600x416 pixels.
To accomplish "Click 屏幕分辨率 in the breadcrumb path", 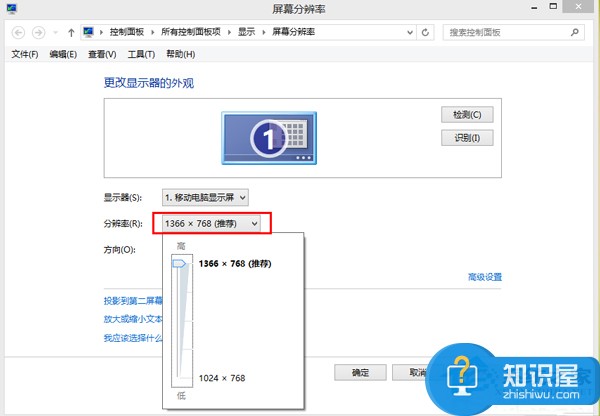I will tap(293, 32).
